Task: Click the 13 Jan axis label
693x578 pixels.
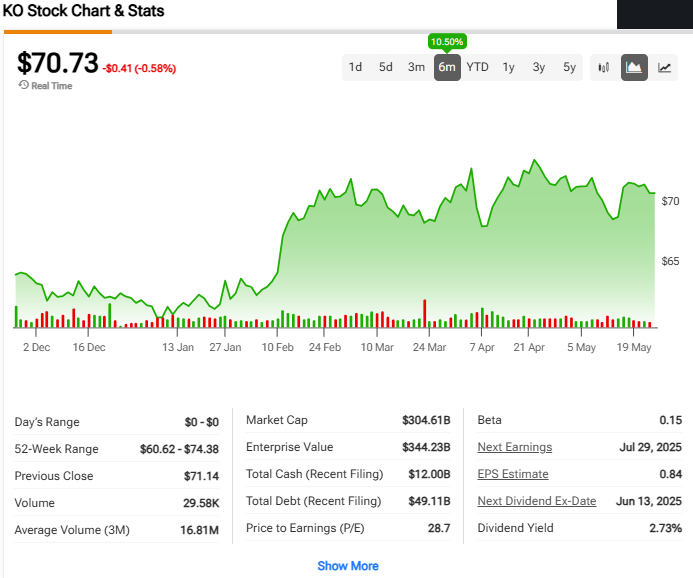Action: point(178,347)
